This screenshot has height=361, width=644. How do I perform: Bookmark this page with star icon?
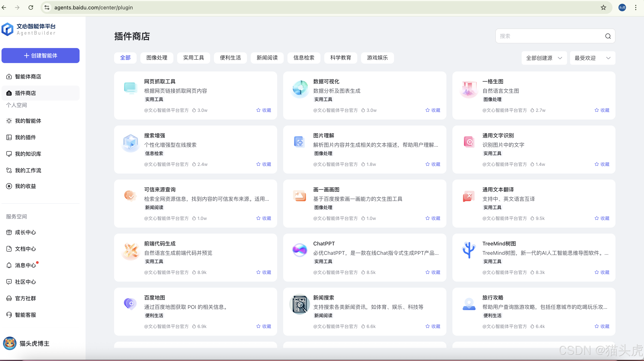[x=603, y=8]
